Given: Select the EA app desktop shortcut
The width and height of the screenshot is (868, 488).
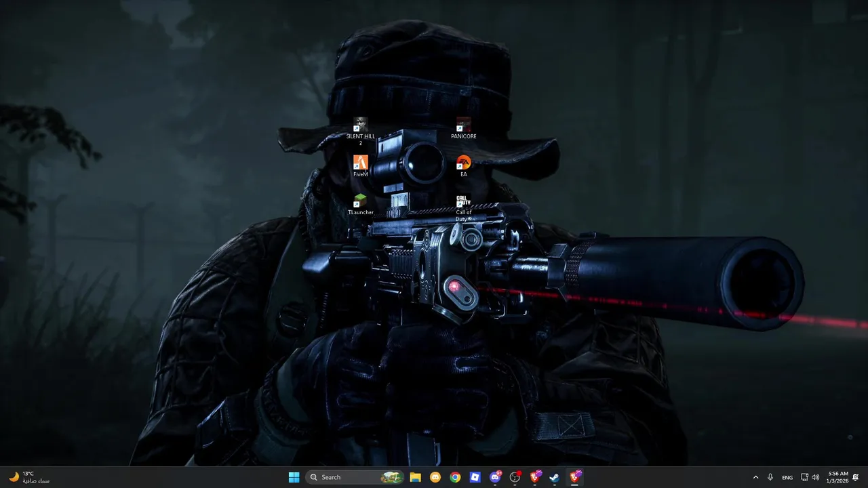Looking at the screenshot, I should (464, 166).
